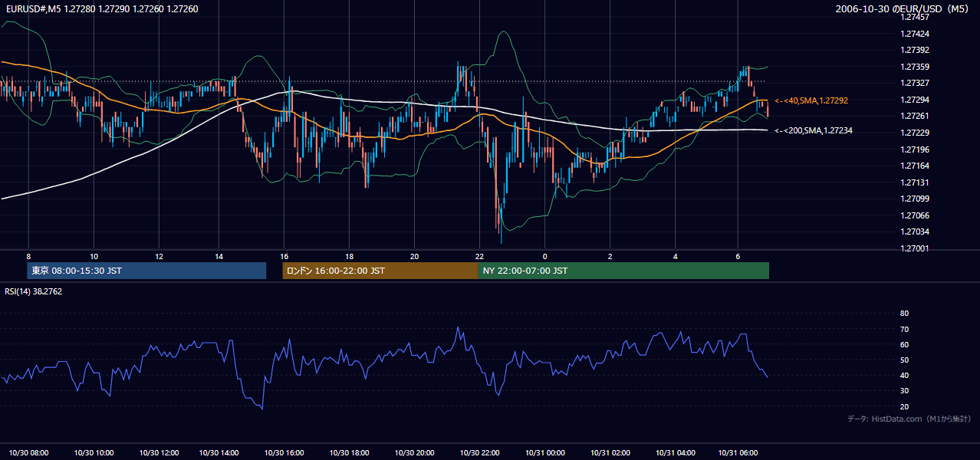Click the EURUSD#,M5 symbol header text
The height and width of the screenshot is (460, 980).
coord(100,9)
